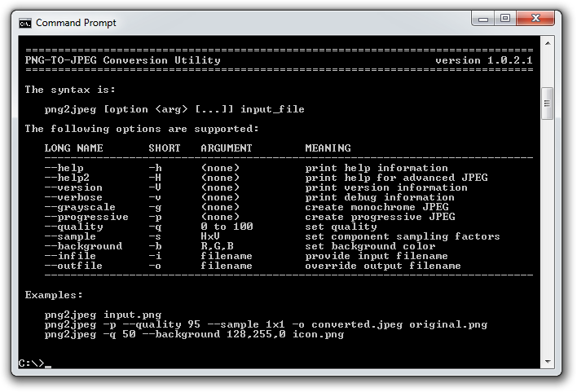Click the '--sample' option text

pyautogui.click(x=70, y=236)
